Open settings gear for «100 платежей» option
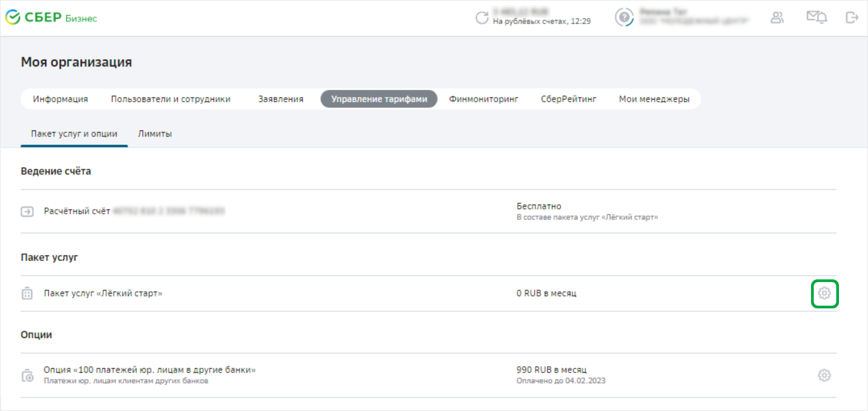 coord(824,375)
